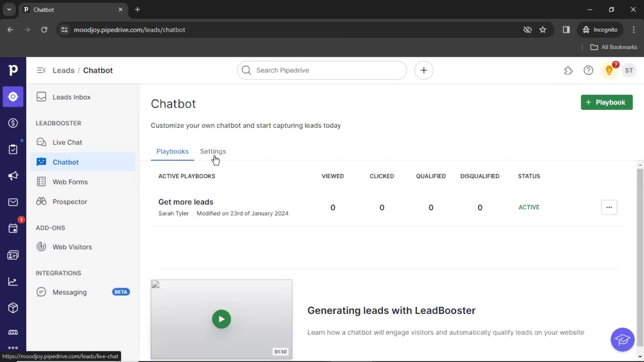
Task: Open Pipedrive Academy graduation cap button
Action: coord(623,340)
